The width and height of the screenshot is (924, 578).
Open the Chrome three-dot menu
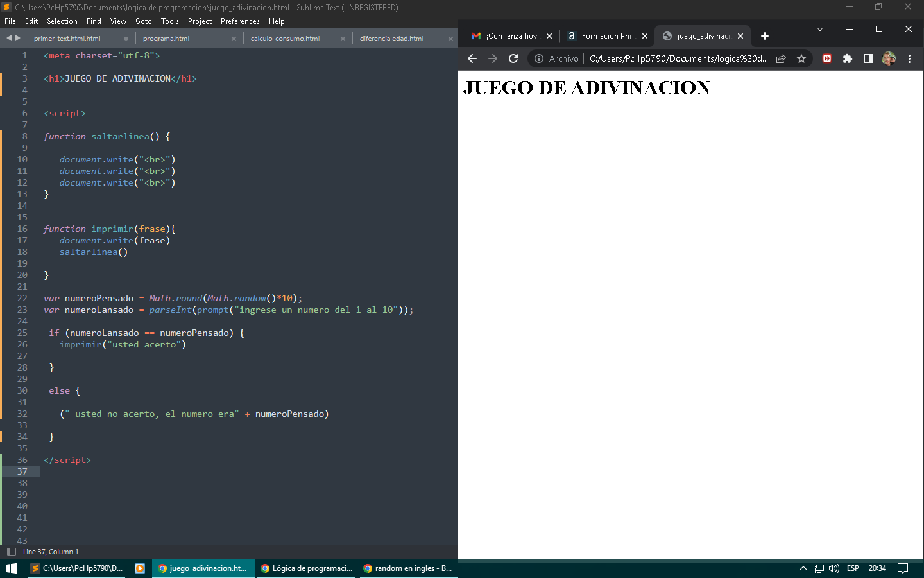[909, 58]
